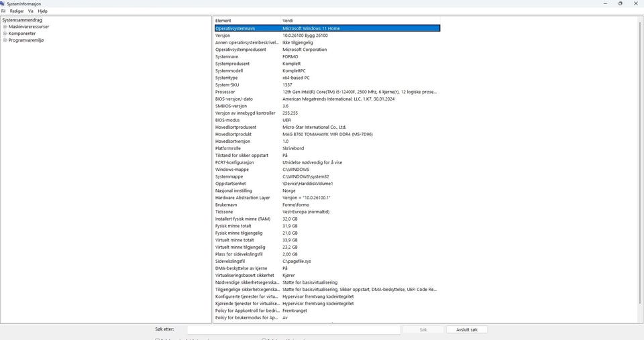Click the C:\pagefile.sys value

pyautogui.click(x=297, y=261)
